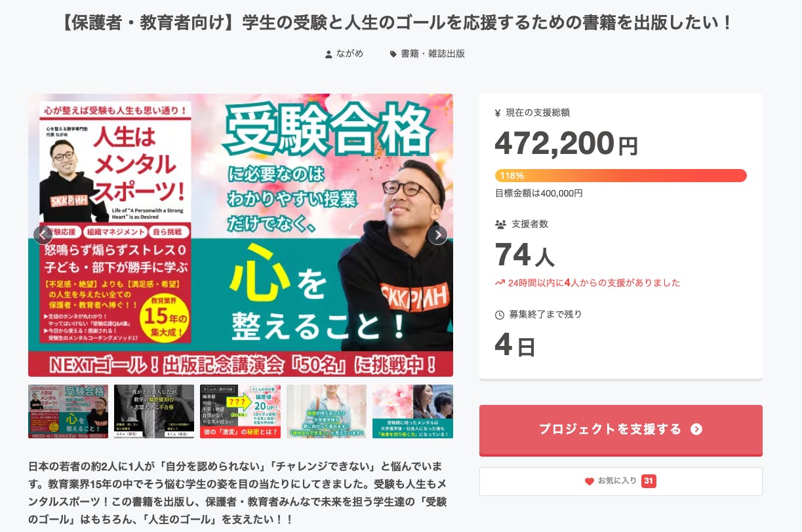Click the 118% funding progress bar
The image size is (802, 532).
(620, 176)
